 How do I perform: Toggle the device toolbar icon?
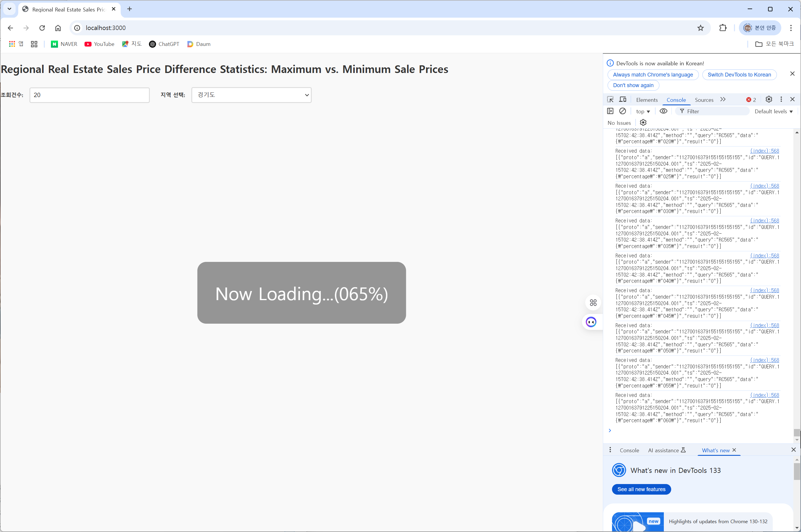tap(623, 99)
